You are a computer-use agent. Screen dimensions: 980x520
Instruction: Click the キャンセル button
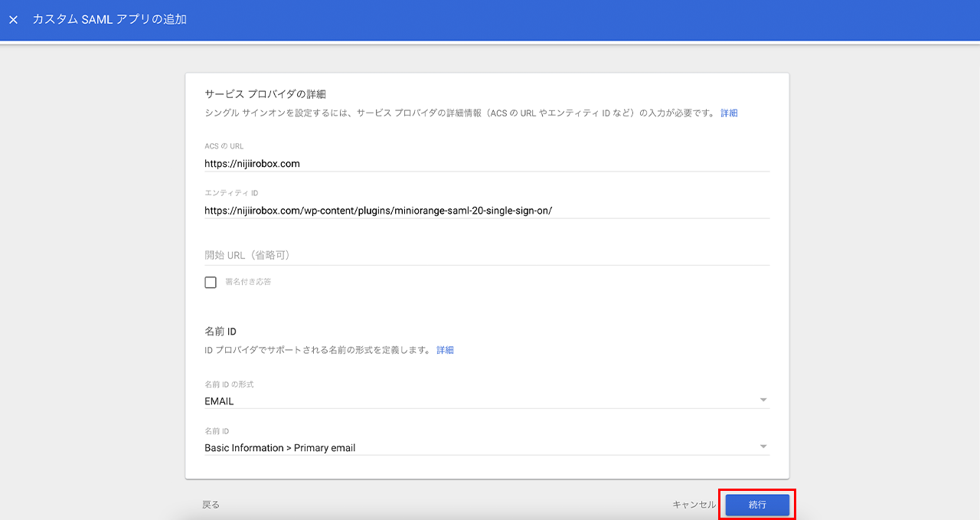point(694,505)
